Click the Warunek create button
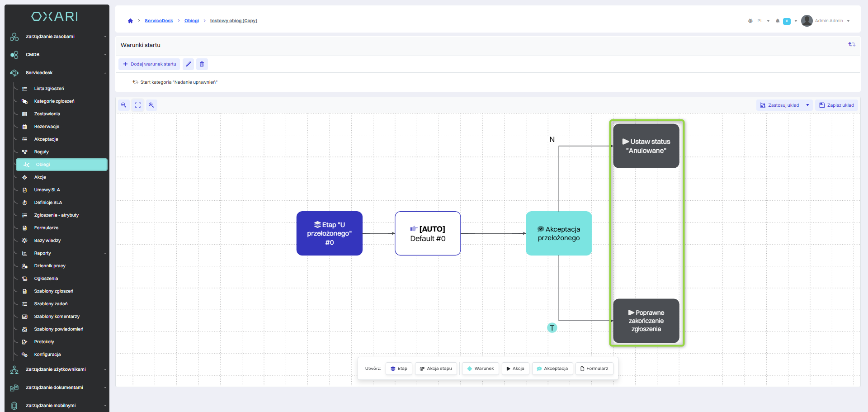868x412 pixels. tap(480, 369)
